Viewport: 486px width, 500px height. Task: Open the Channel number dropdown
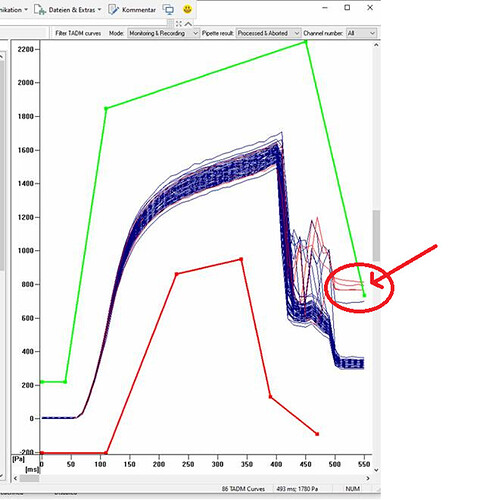tap(362, 33)
